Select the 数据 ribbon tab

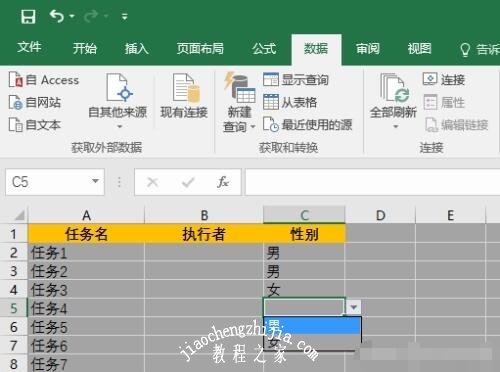316,49
